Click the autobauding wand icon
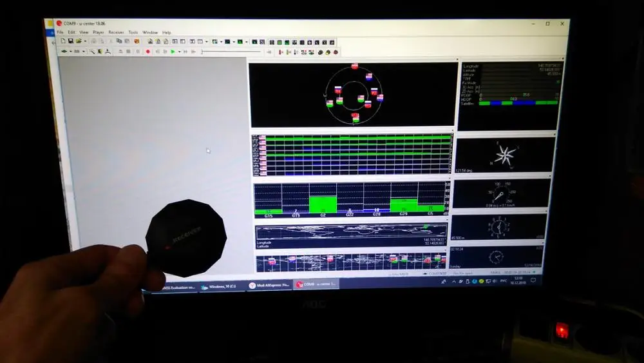The height and width of the screenshot is (363, 644). 92,52
